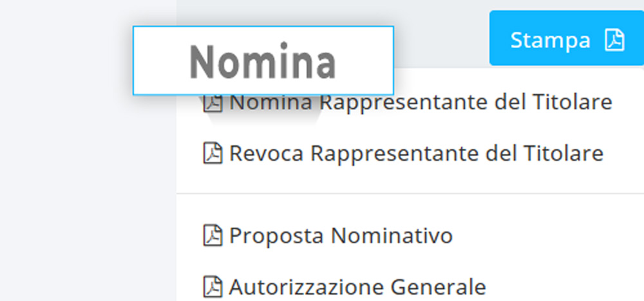Open the Proposta Nominativo document entry
This screenshot has width=644, height=301.
(x=340, y=235)
